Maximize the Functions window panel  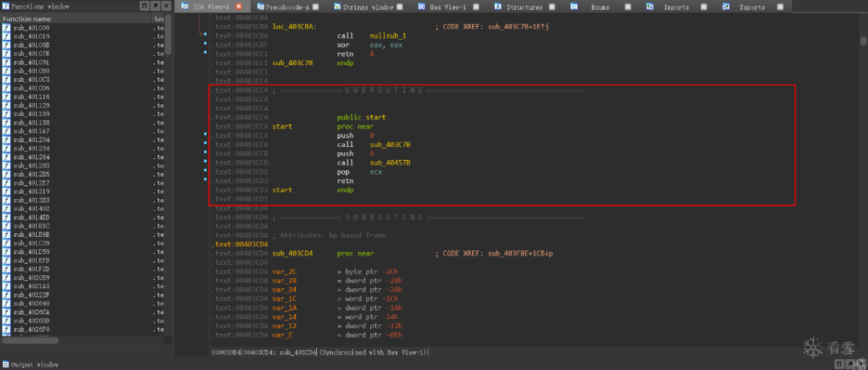(x=145, y=6)
